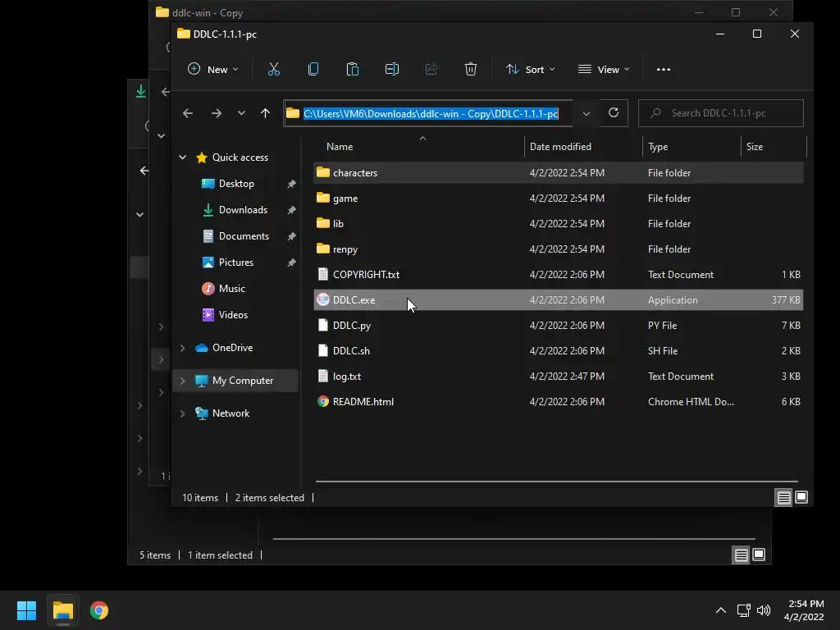Collapse the Quick access section
The image size is (840, 630).
pos(182,157)
